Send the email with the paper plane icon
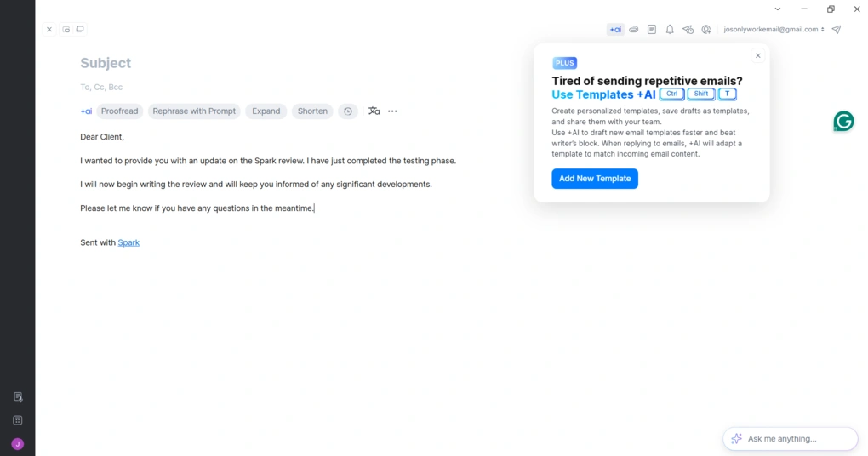 point(837,29)
